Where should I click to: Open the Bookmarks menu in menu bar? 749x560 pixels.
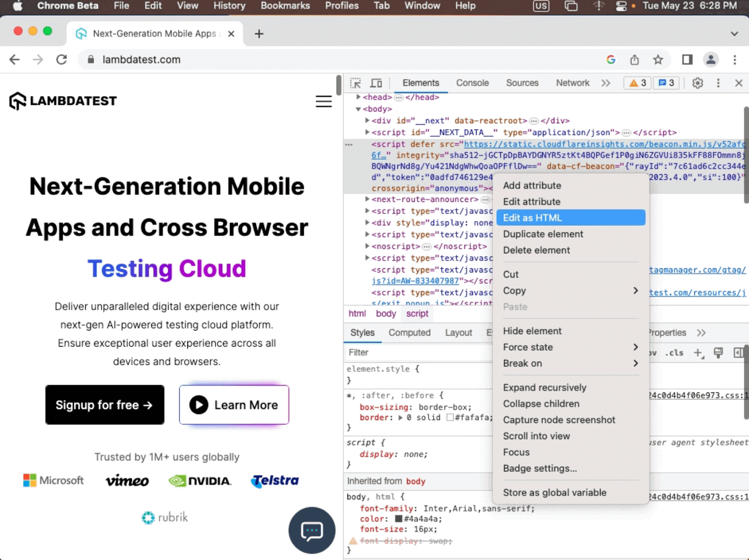pyautogui.click(x=285, y=6)
